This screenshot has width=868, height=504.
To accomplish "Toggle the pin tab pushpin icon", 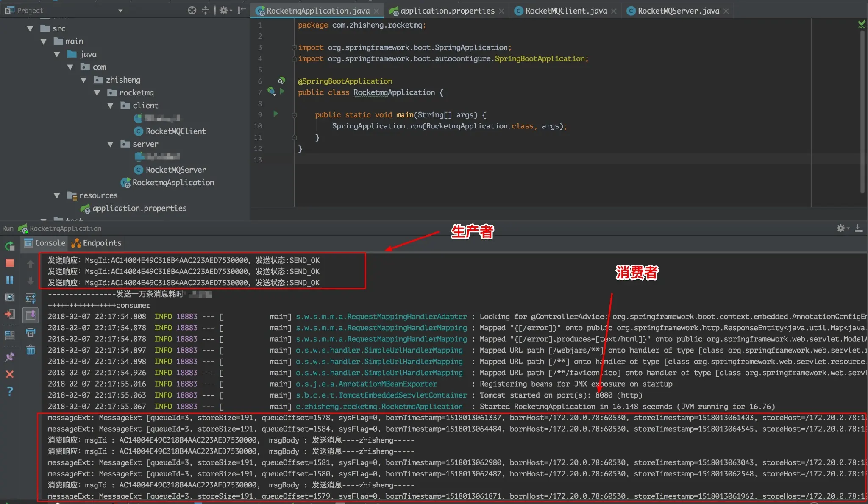I will pos(9,357).
